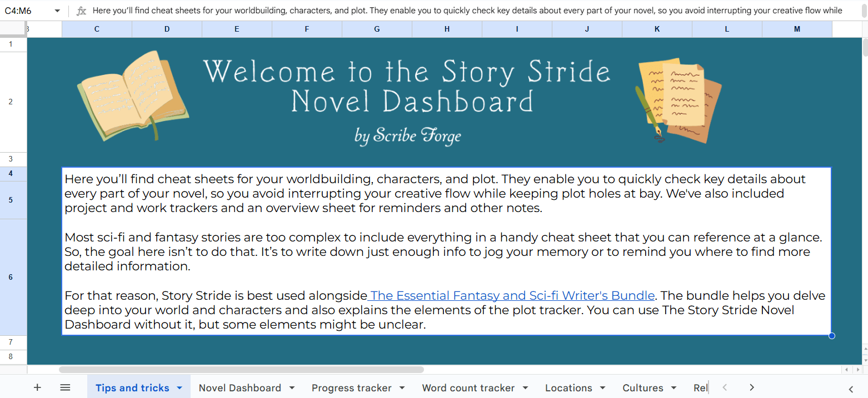Switch to the Cultures tab
Viewport: 868px width, 398px height.
click(642, 387)
